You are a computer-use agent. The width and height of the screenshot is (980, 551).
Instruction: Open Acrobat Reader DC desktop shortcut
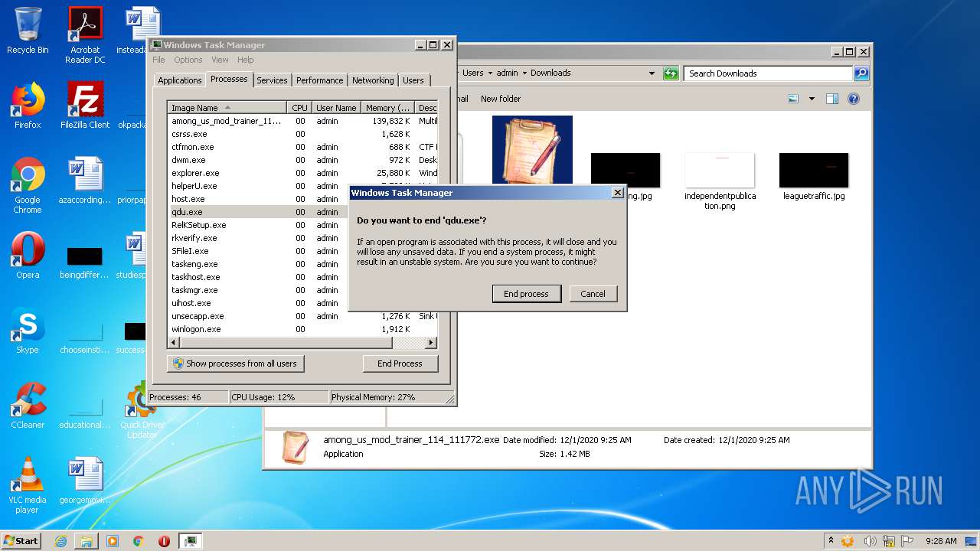coord(85,34)
